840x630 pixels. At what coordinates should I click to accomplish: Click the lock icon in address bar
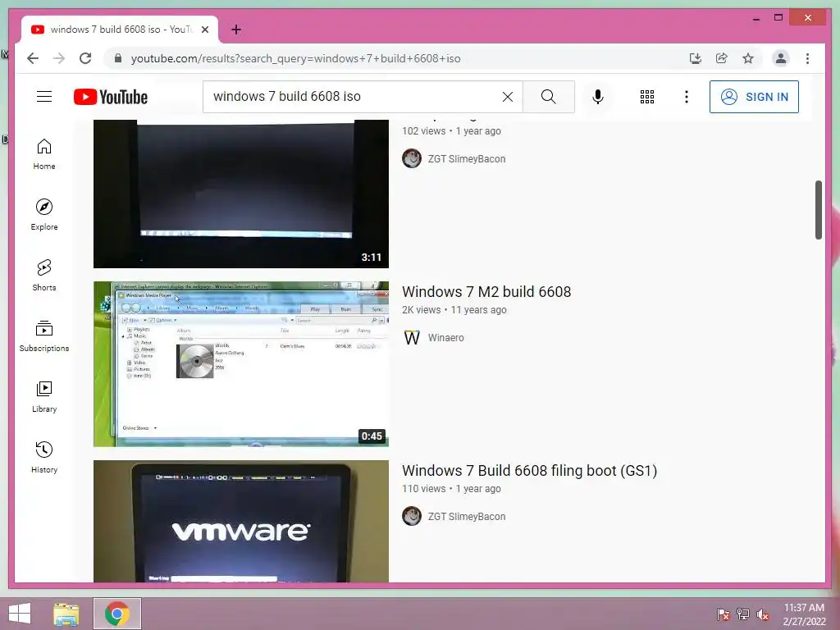click(118, 58)
